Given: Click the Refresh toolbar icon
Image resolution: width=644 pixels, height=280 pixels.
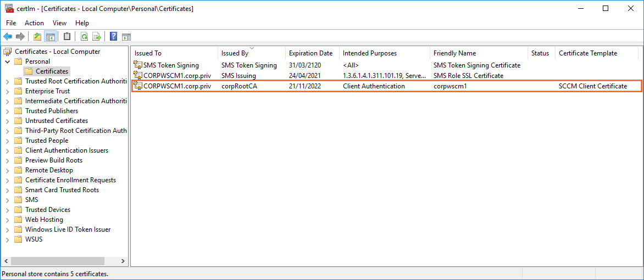Looking at the screenshot, I should (x=84, y=37).
